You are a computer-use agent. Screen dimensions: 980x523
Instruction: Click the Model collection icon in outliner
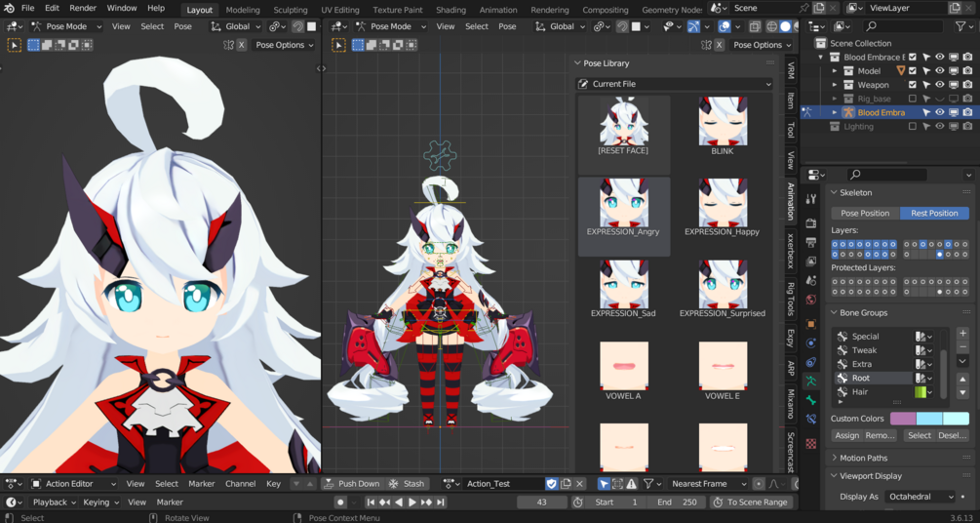848,70
